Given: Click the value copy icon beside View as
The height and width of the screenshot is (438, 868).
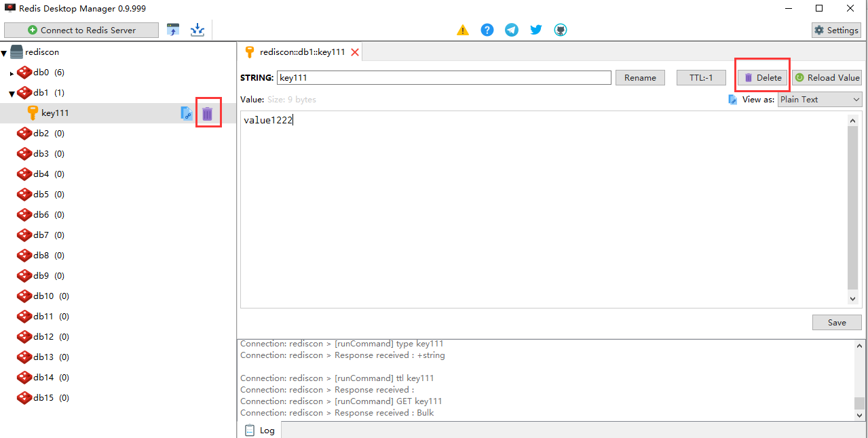Looking at the screenshot, I should [732, 100].
